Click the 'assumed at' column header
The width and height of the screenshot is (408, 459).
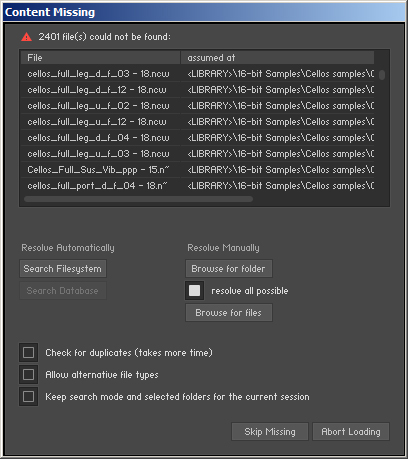(x=277, y=58)
